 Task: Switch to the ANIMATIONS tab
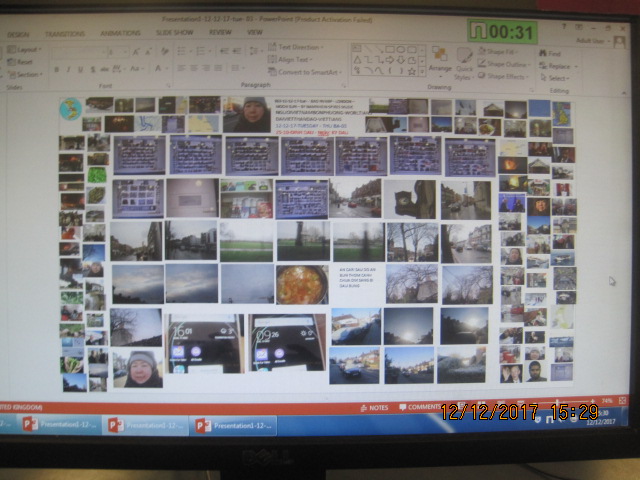[x=120, y=33]
